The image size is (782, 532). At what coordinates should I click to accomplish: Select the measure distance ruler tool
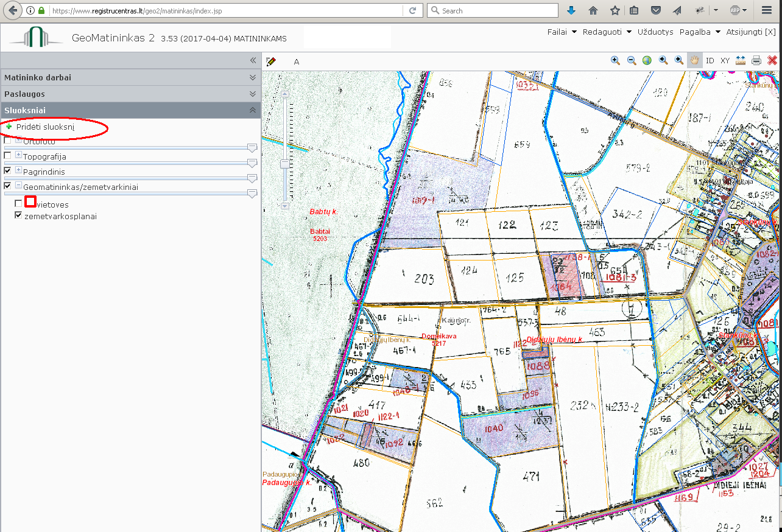click(x=741, y=61)
